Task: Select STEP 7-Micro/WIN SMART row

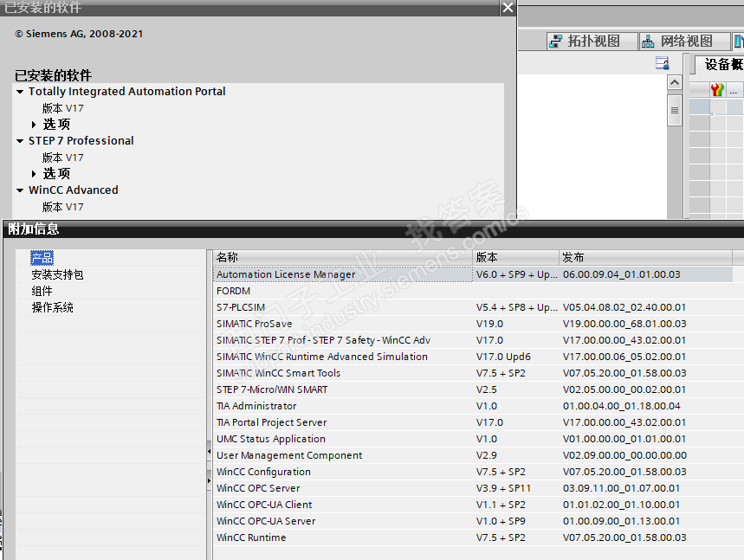Action: tap(473, 389)
